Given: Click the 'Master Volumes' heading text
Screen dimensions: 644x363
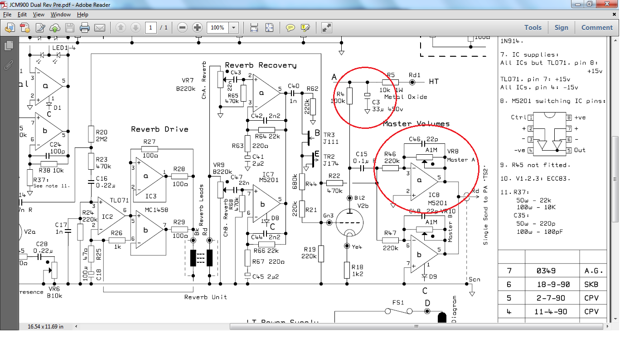Looking at the screenshot, I should point(416,124).
